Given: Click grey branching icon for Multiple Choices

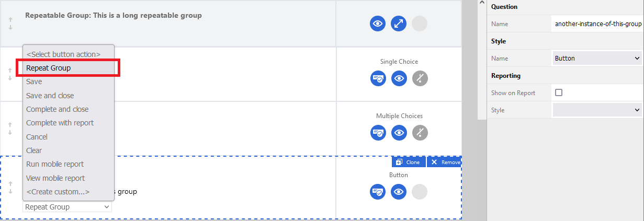Looking at the screenshot, I should click(420, 133).
